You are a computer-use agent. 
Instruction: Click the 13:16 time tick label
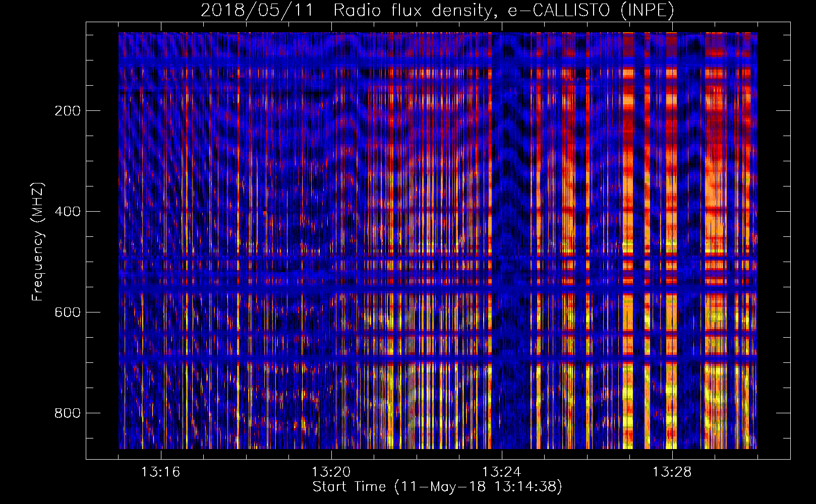[x=161, y=472]
